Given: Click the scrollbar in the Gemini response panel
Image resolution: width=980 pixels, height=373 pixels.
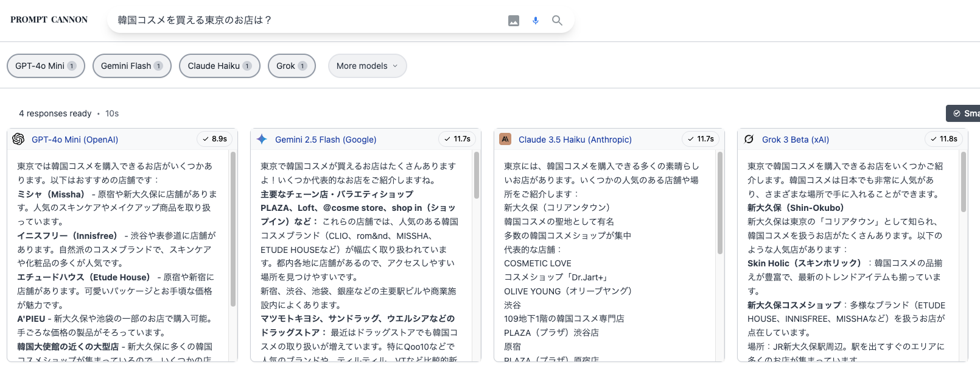Looking at the screenshot, I should [477, 176].
